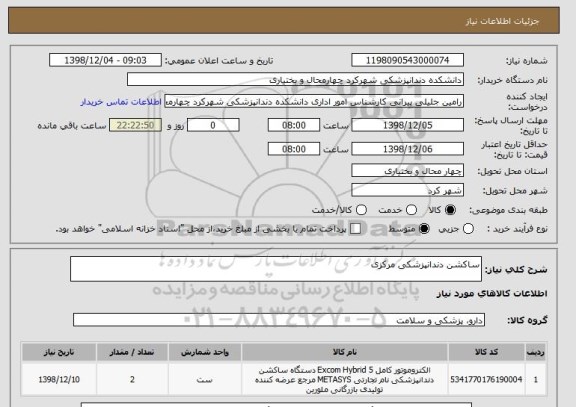Choose the متوسط purchase type radio
The image size is (576, 407).
424,229
